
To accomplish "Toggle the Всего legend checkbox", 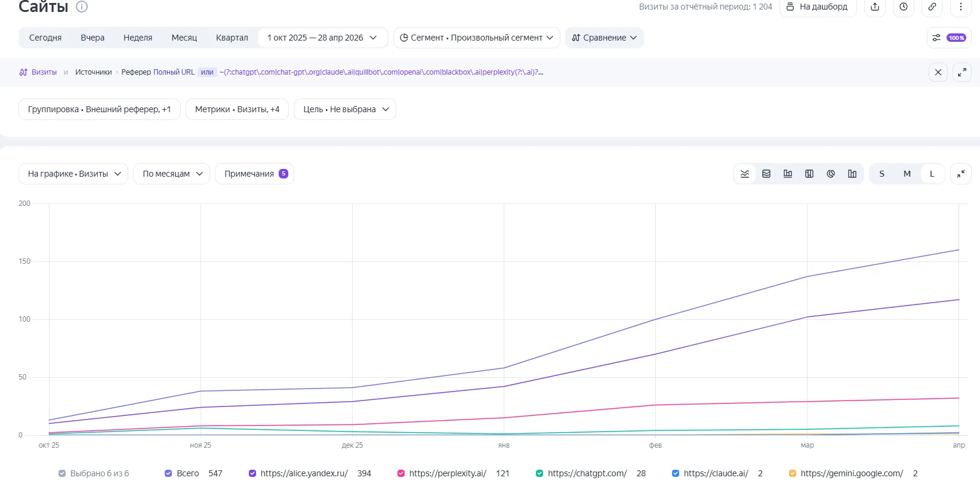I will coord(168,473).
